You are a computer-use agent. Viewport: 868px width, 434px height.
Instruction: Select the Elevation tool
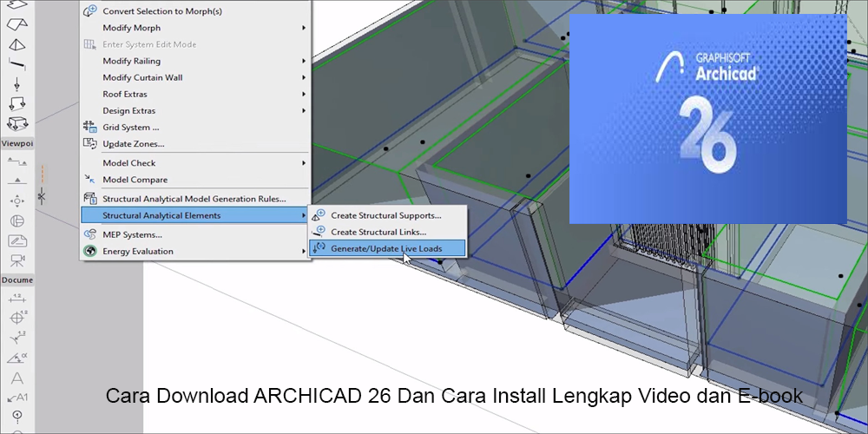(17, 181)
